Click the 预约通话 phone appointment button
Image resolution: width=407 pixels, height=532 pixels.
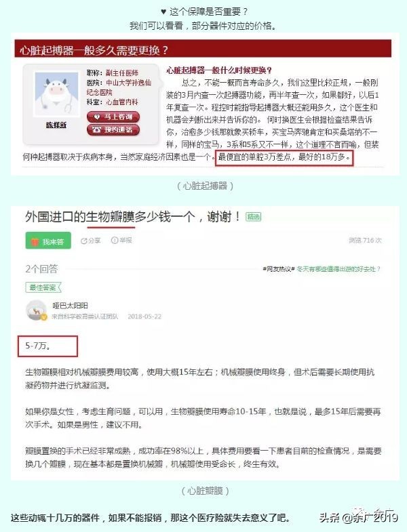[113, 129]
